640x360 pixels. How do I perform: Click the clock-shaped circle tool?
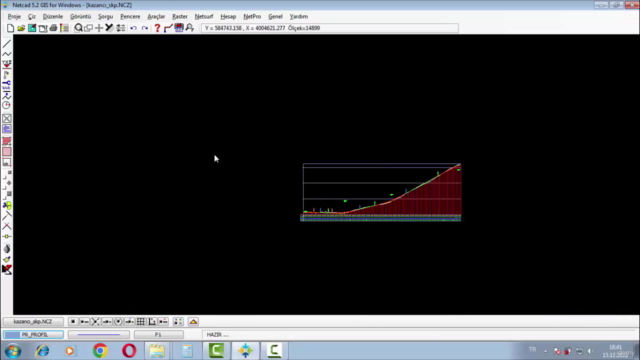click(x=7, y=105)
